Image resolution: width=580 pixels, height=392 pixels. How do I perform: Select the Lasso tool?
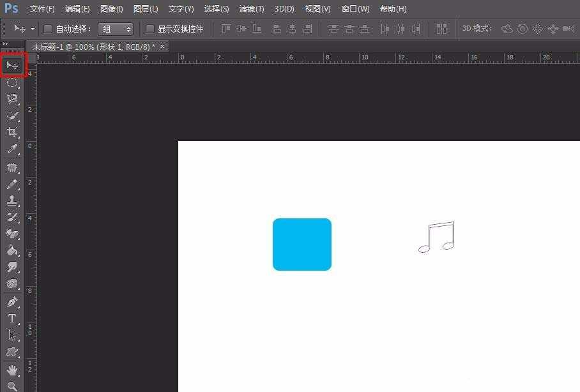11,99
